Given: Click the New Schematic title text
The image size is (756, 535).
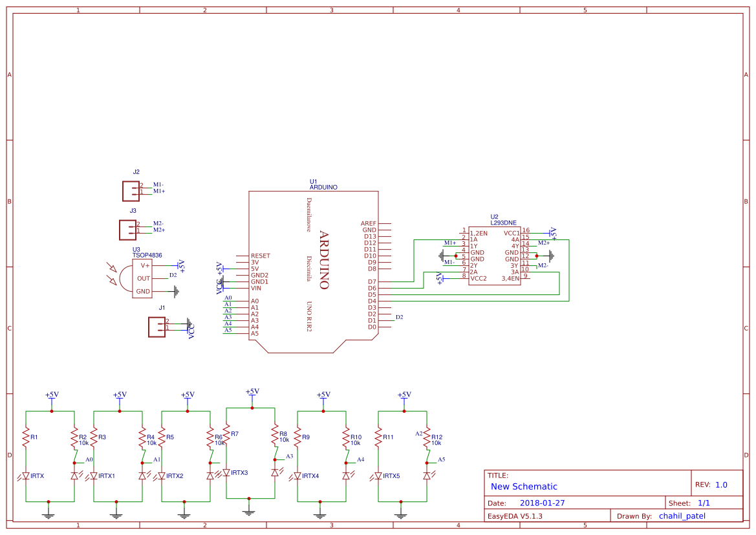Looking at the screenshot, I should tap(524, 486).
